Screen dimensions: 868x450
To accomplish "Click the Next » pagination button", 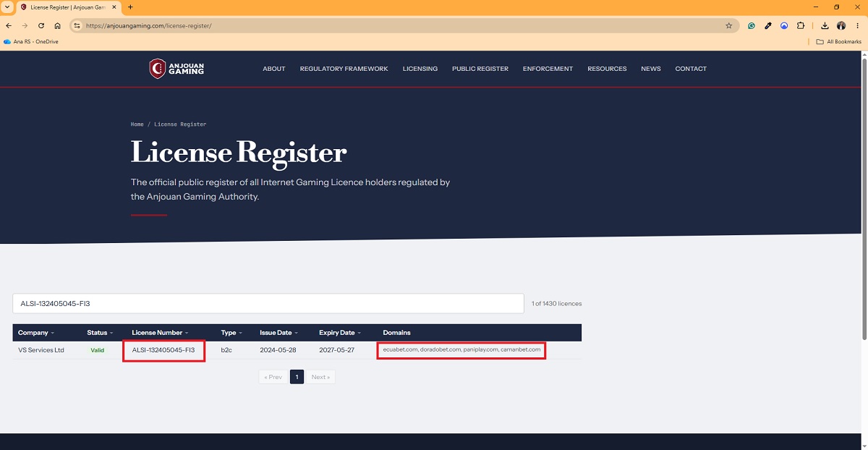I will (320, 377).
